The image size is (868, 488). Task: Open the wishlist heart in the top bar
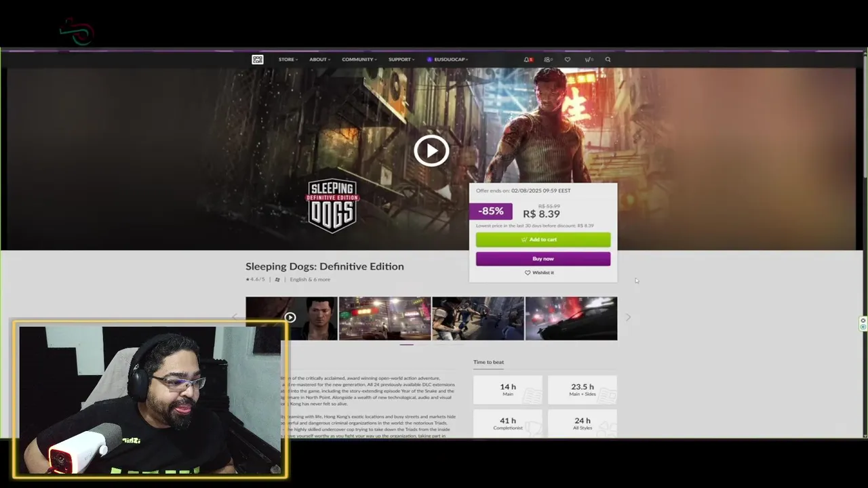pos(568,60)
